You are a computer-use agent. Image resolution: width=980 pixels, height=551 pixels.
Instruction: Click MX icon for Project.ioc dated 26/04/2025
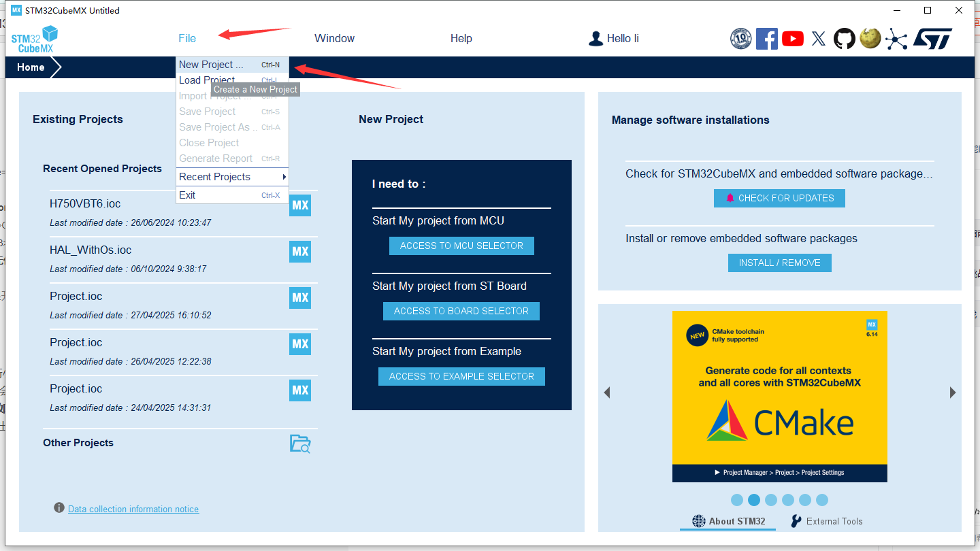[x=300, y=344]
